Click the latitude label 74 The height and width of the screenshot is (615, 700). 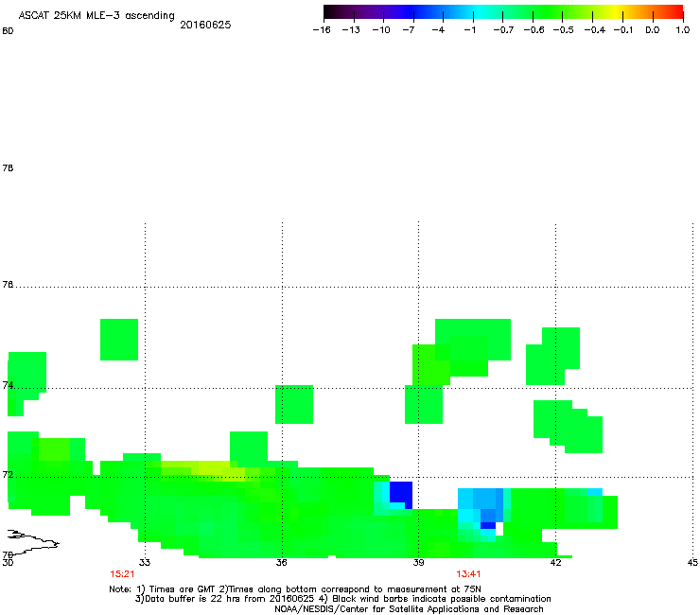tap(8, 385)
